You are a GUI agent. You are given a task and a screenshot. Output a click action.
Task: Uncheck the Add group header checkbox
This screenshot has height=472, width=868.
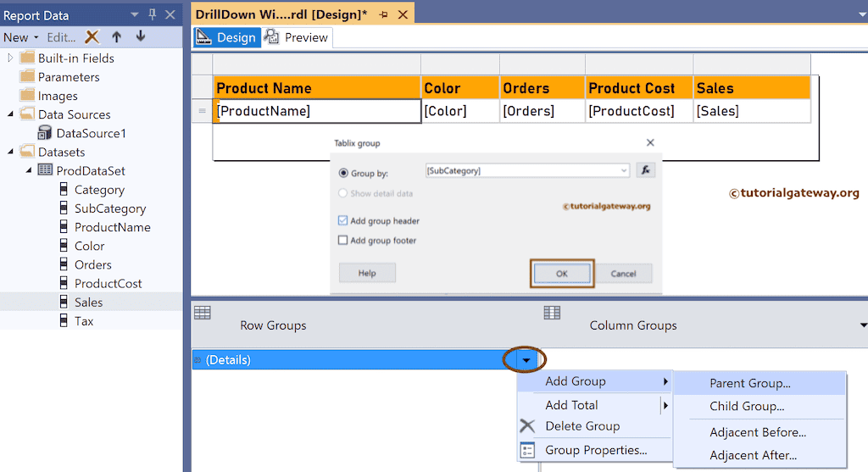[343, 220]
